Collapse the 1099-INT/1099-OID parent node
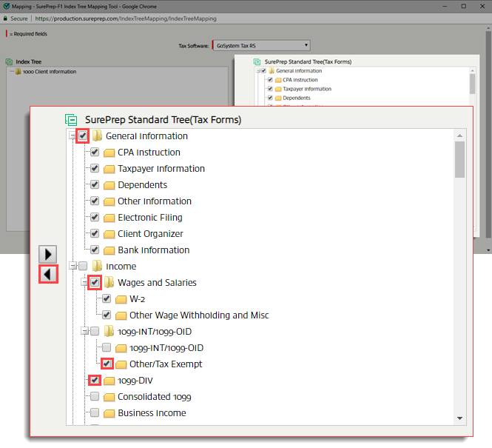The image size is (492, 448). 84,332
